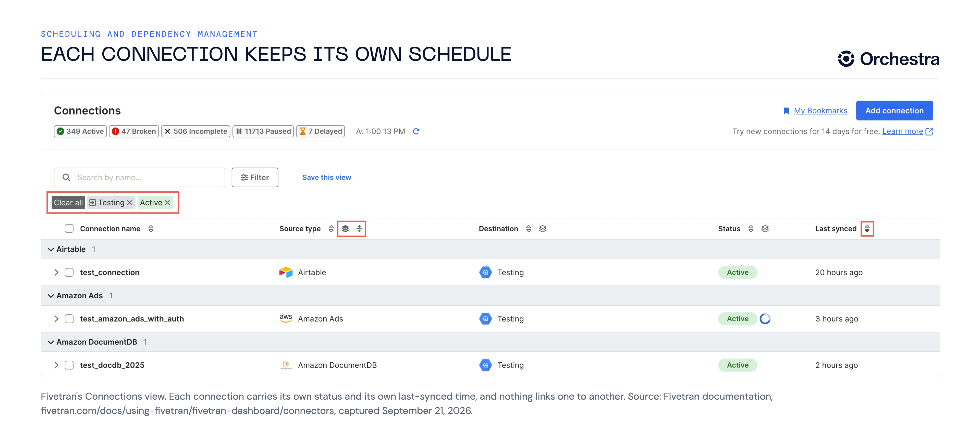
Task: Remove the Active filter chip
Action: coord(167,203)
